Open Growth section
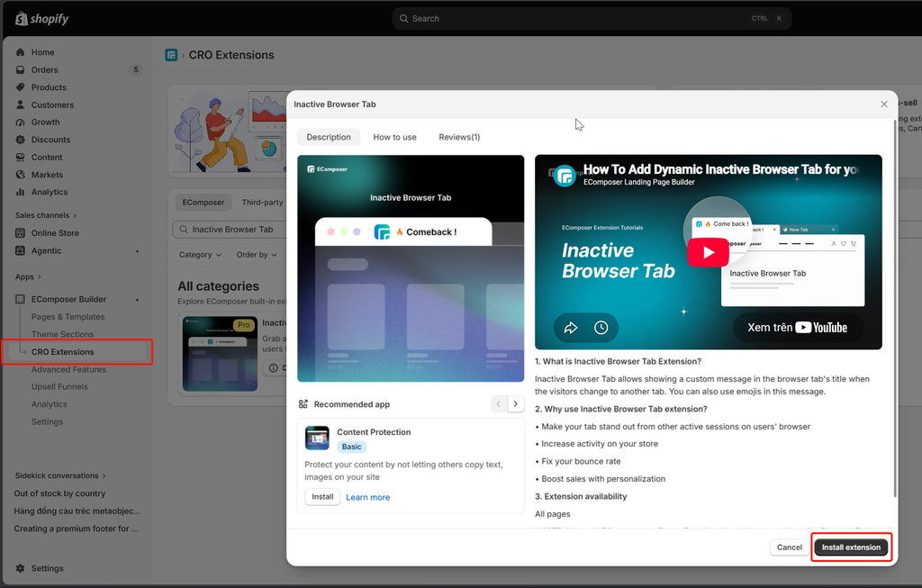Screen dimensions: 922x588 click(45, 122)
